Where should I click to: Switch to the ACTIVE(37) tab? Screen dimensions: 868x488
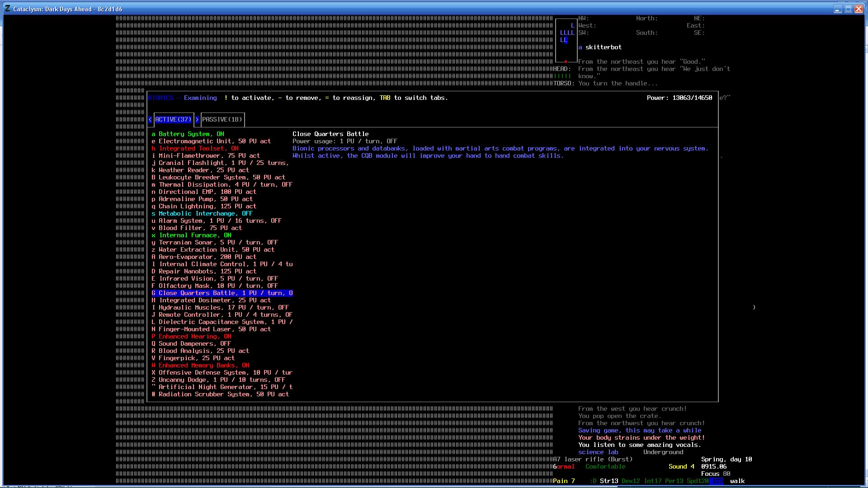173,120
